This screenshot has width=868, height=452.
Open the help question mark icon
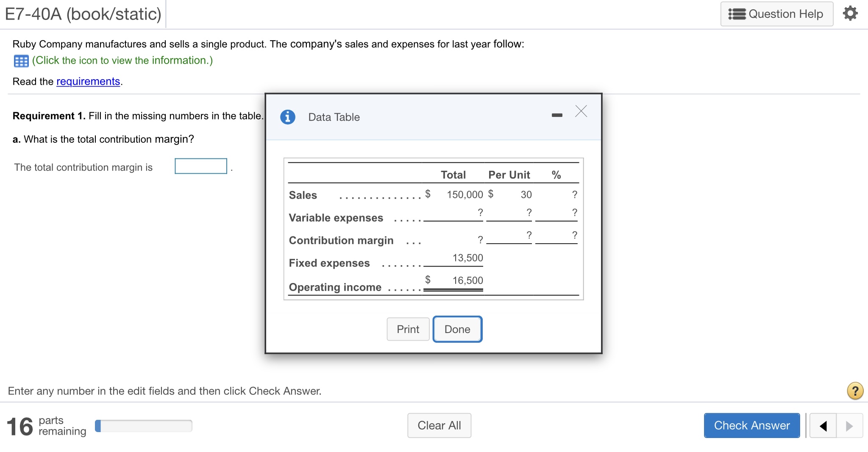click(x=855, y=391)
